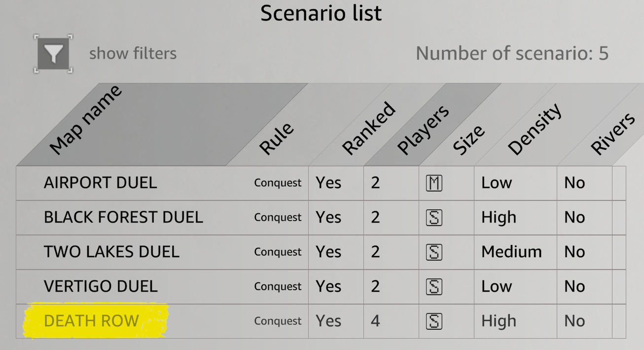Sort scenarios by Map name column

(x=86, y=120)
